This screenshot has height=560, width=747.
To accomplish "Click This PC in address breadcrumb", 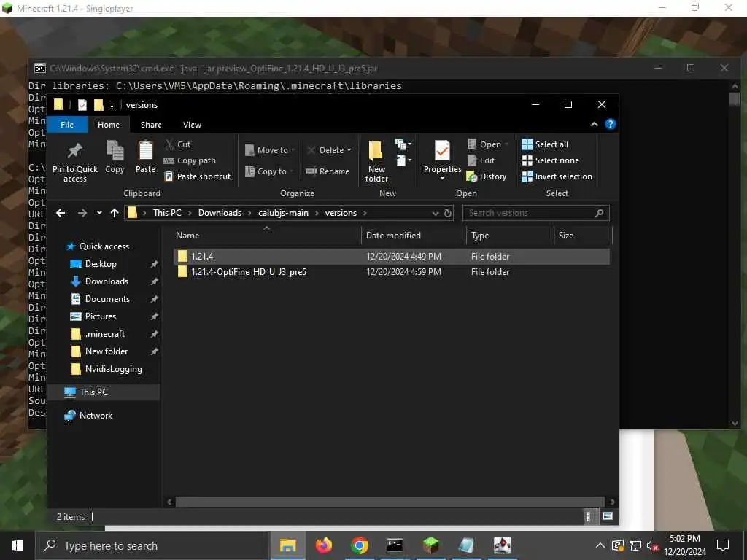I will point(167,213).
